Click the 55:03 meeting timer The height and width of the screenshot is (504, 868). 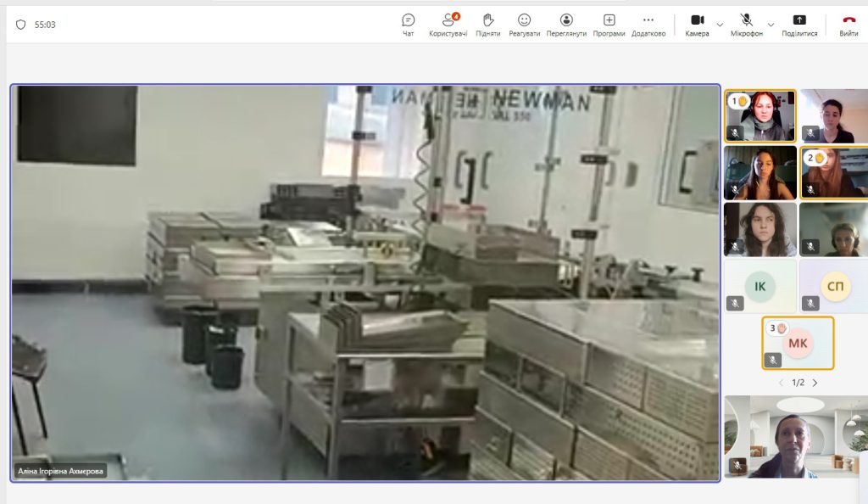[x=45, y=25]
